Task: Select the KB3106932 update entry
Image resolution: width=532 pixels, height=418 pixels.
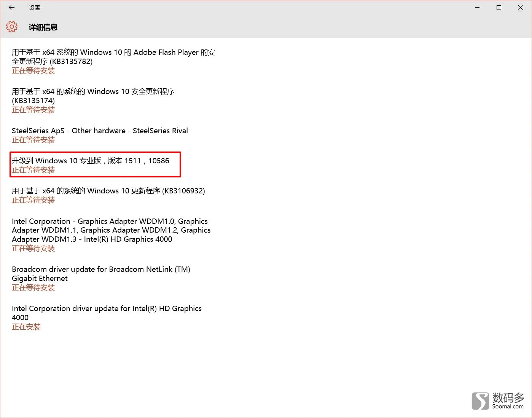Action: [108, 191]
